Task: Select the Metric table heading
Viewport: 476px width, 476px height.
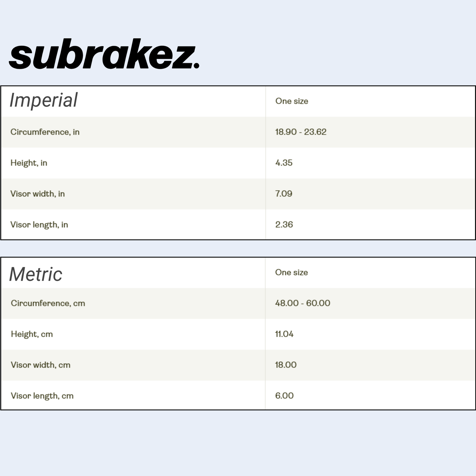Action: [36, 274]
